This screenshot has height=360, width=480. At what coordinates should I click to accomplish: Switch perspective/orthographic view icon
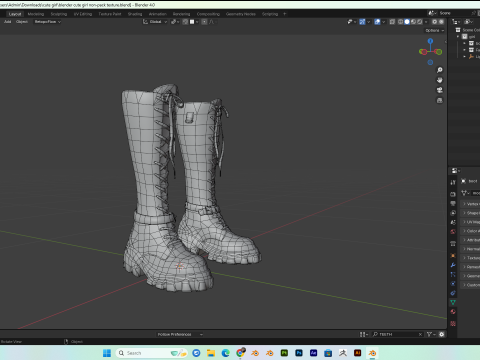point(440,100)
